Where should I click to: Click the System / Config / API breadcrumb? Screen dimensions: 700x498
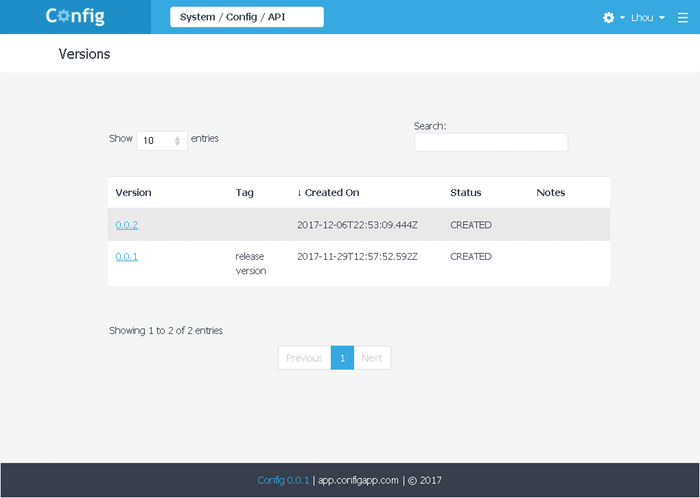(x=246, y=17)
